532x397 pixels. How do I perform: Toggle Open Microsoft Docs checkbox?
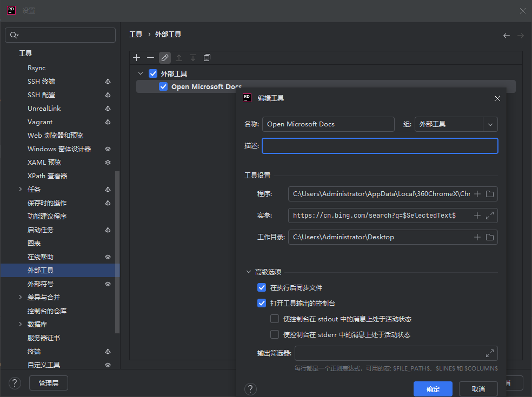pos(163,86)
